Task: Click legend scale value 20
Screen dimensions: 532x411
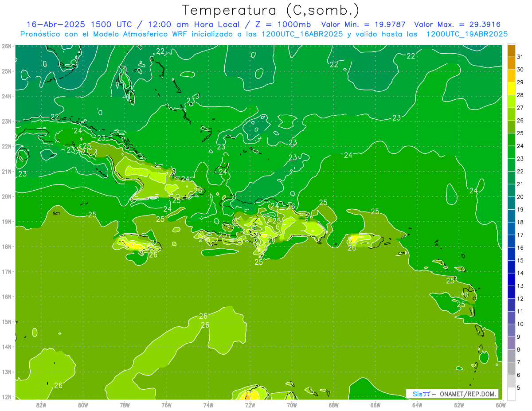Action: click(520, 197)
